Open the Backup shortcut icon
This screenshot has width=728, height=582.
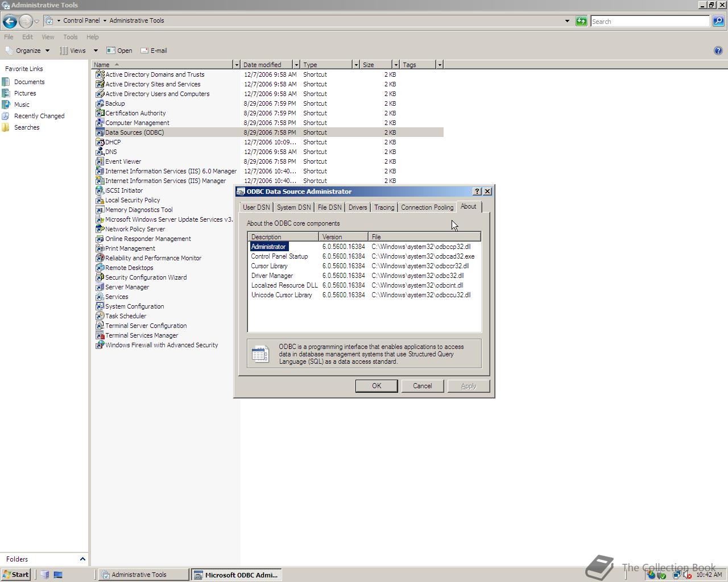tap(100, 103)
